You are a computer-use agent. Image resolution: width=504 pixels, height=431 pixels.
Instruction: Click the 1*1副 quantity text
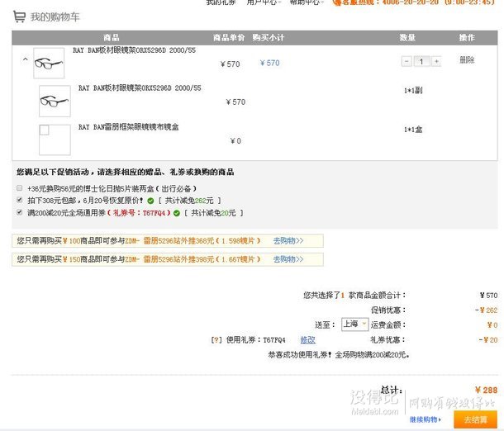(x=413, y=90)
